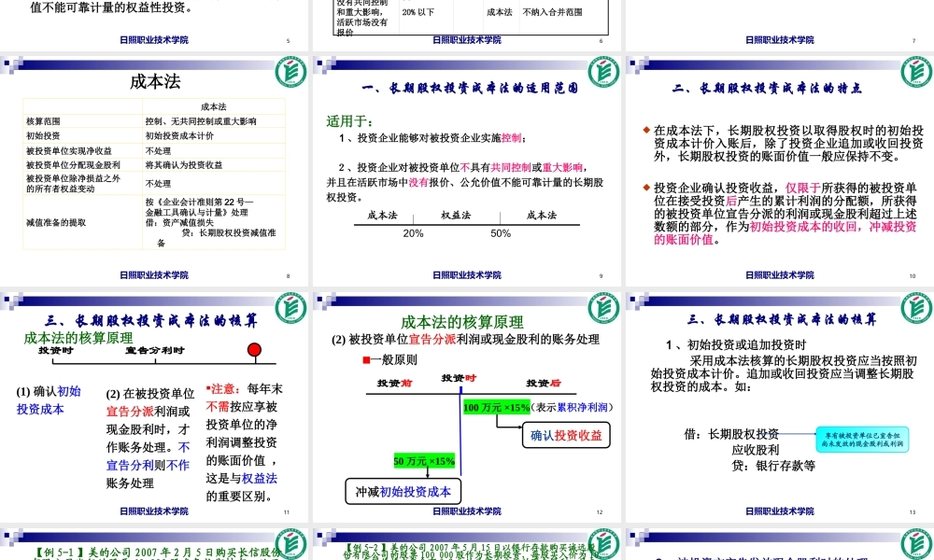Click the school logo on slide 8 成本法
Screen dimensions: 934x560
[290, 72]
